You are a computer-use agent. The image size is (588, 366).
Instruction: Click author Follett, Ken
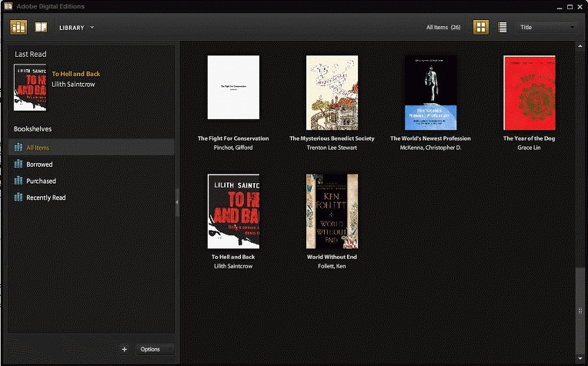tap(332, 266)
